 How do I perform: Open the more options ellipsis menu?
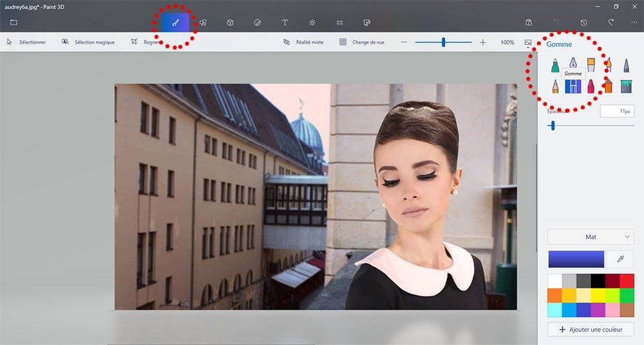(634, 23)
